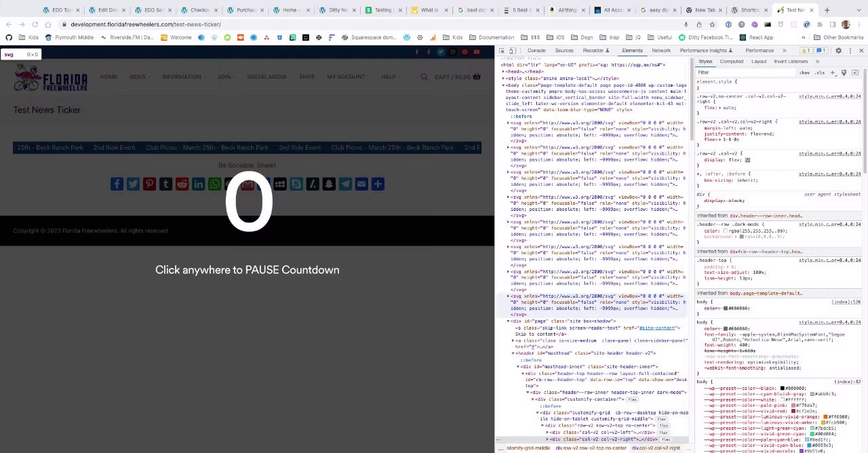
Task: Toggle the rendering emulations icon in Styles
Action: [844, 73]
